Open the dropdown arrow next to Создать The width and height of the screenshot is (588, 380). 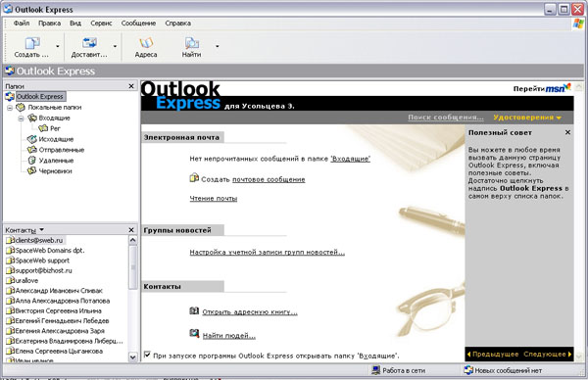[x=58, y=46]
